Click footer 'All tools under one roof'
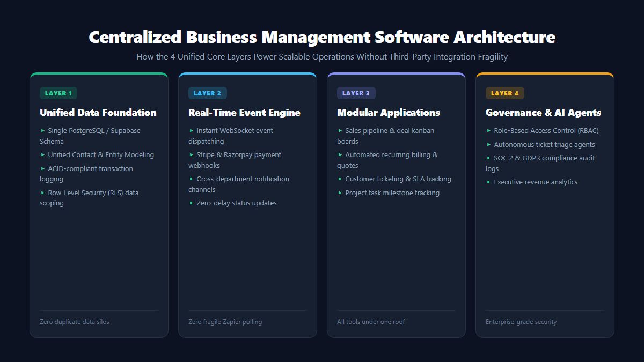 [x=371, y=322]
